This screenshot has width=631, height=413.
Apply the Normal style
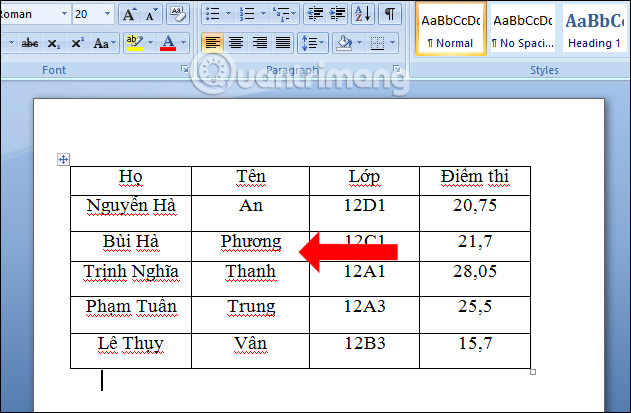coord(451,29)
